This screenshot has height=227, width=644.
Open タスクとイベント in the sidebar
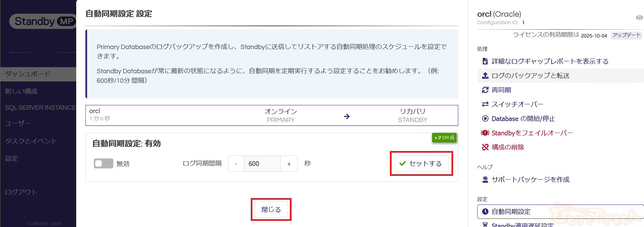31,141
